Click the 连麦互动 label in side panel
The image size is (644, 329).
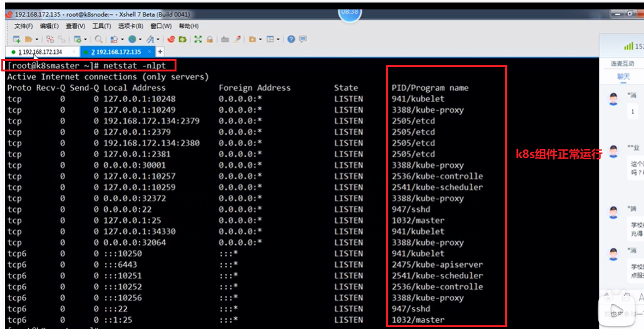pyautogui.click(x=622, y=63)
